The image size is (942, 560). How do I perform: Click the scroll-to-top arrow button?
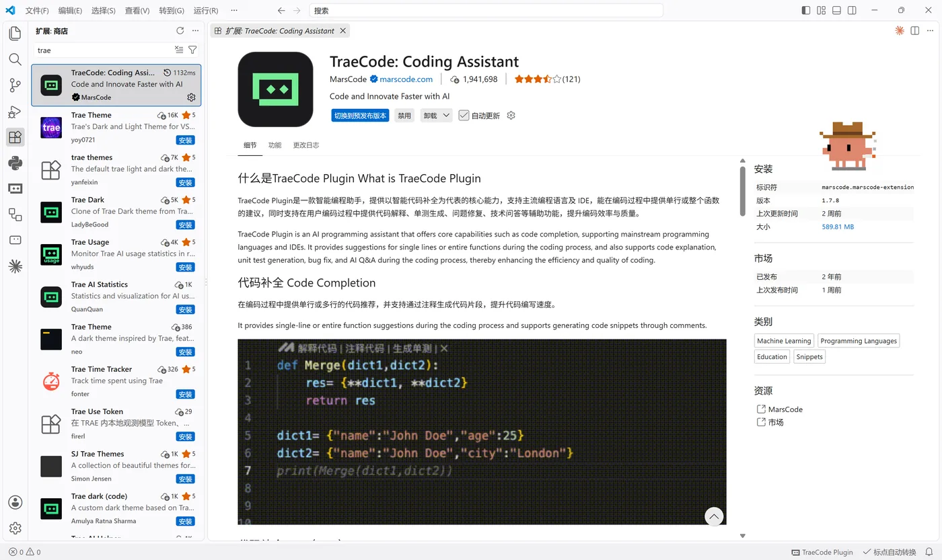[x=714, y=516]
